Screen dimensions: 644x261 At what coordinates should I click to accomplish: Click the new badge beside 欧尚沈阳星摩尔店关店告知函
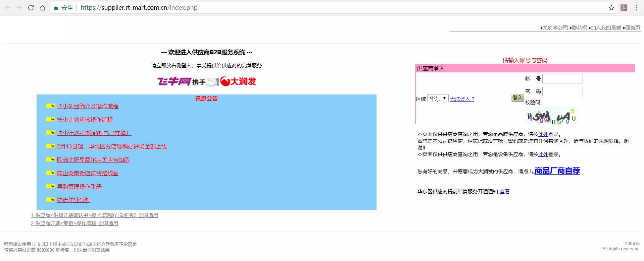pos(50,159)
